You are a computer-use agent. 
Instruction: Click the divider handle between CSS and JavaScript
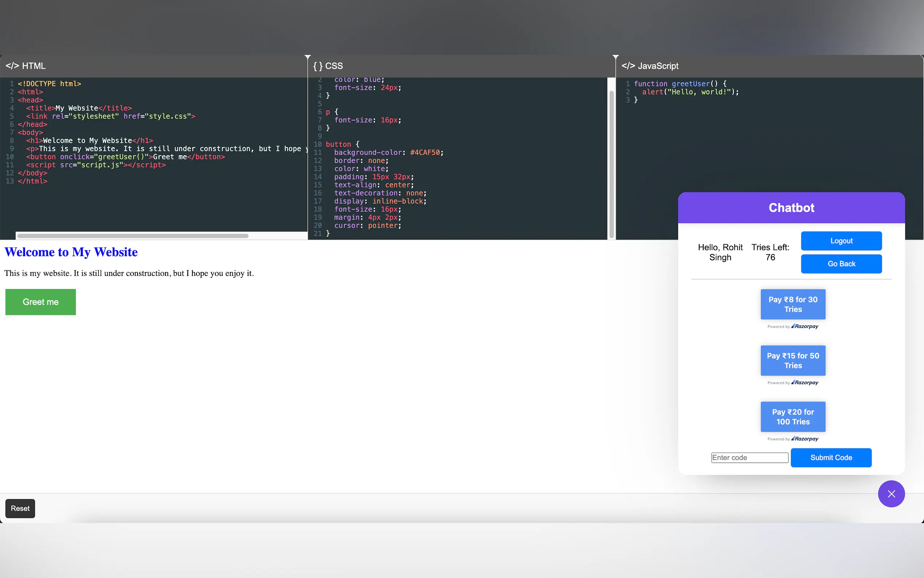(x=616, y=57)
